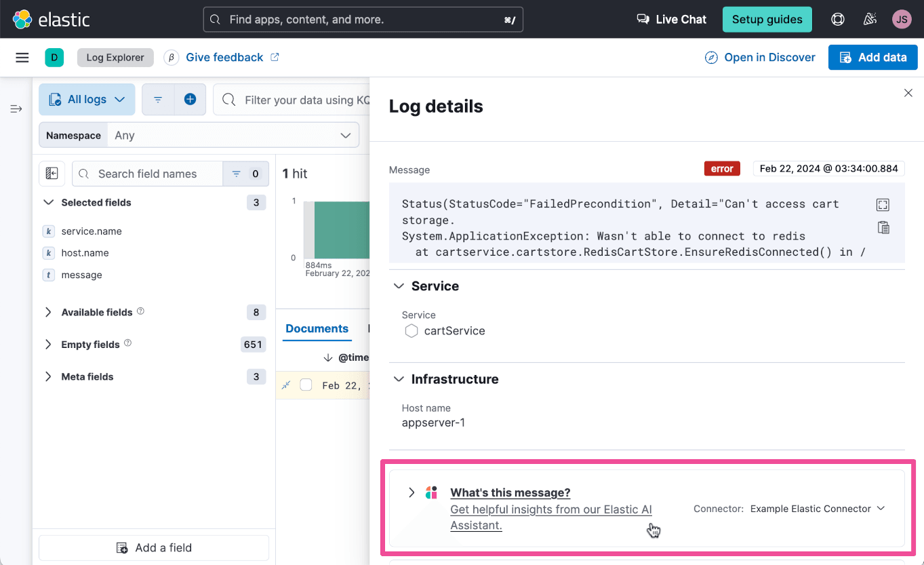The height and width of the screenshot is (565, 924).
Task: Collapse the field list sidebar
Action: (x=52, y=174)
